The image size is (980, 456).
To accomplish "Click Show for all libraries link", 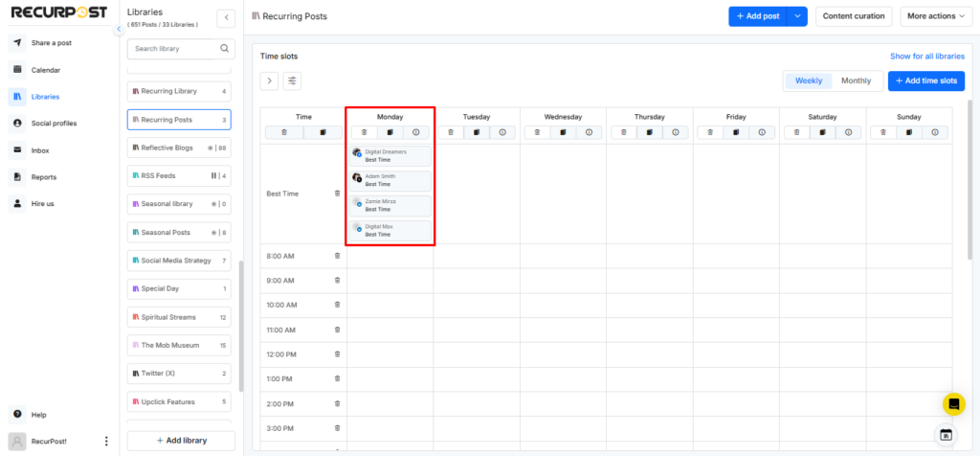I will coord(927,57).
